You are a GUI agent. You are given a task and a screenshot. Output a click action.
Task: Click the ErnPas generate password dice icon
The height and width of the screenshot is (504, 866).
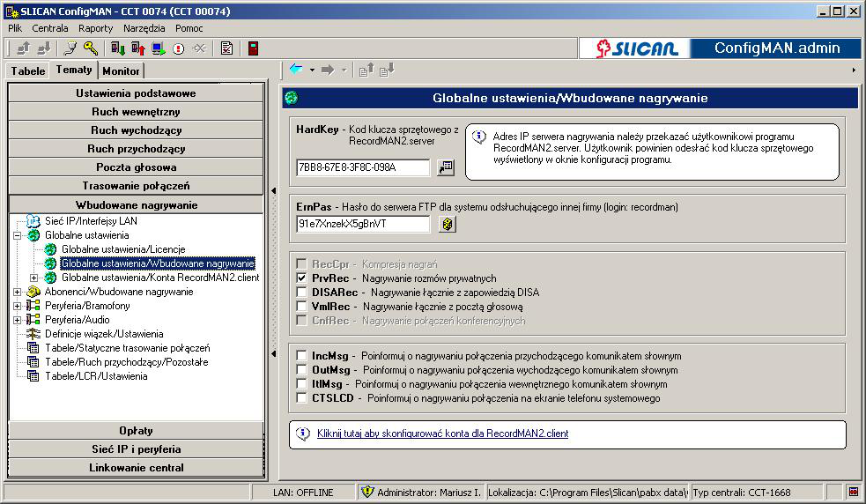pyautogui.click(x=447, y=224)
